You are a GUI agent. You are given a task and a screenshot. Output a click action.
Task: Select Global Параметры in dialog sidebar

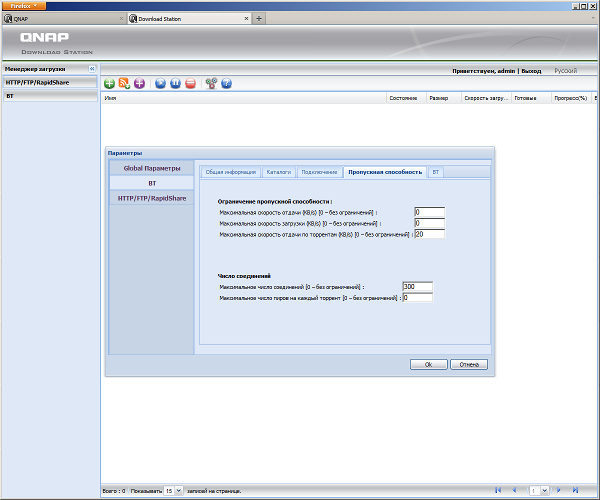click(152, 168)
